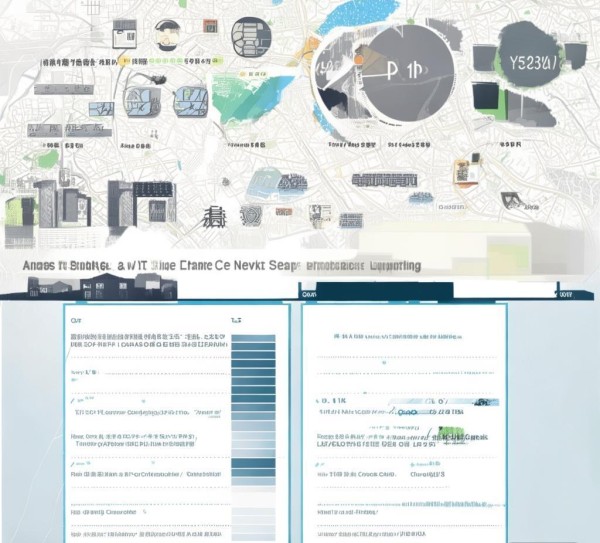The height and width of the screenshot is (543, 600).
Task: Select the tall building illustration with dark roof grid
Action: (142, 206)
